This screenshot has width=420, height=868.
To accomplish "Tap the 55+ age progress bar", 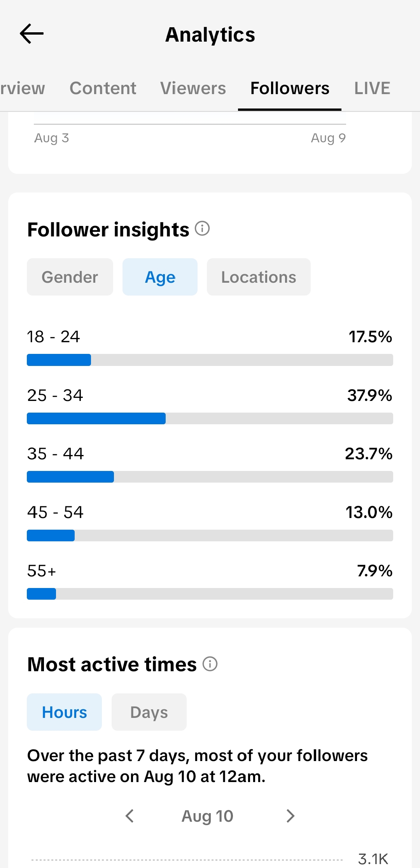I will [210, 594].
